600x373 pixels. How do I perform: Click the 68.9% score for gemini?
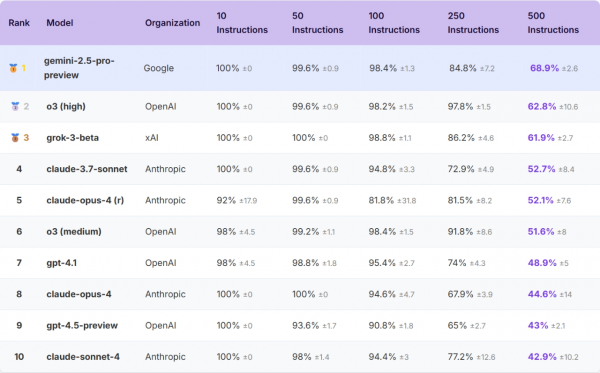[x=544, y=68]
